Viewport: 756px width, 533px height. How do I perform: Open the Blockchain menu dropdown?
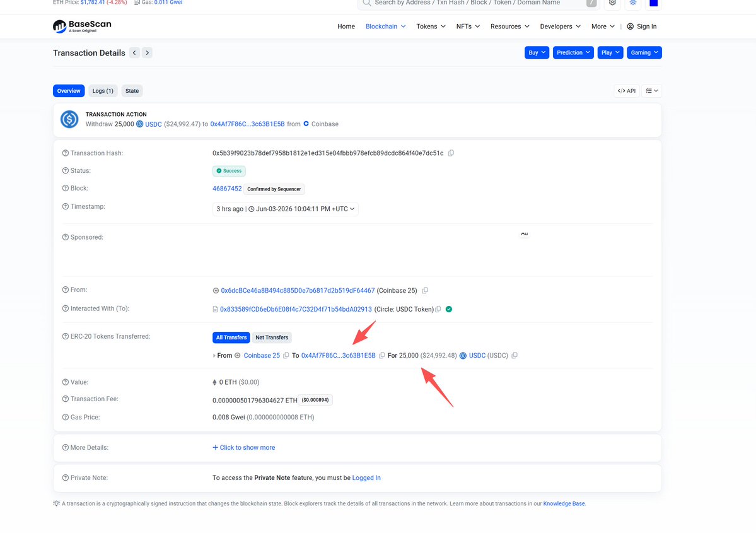(x=386, y=26)
